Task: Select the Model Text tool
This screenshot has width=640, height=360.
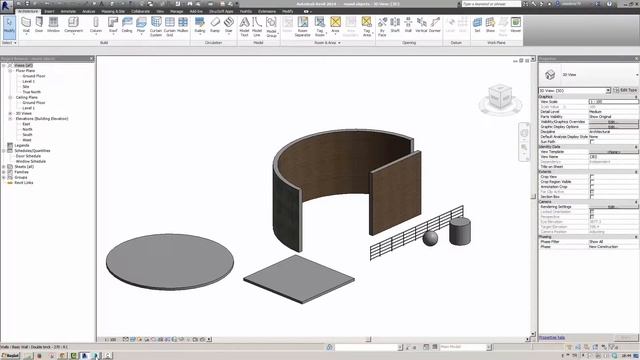Action: pyautogui.click(x=244, y=27)
